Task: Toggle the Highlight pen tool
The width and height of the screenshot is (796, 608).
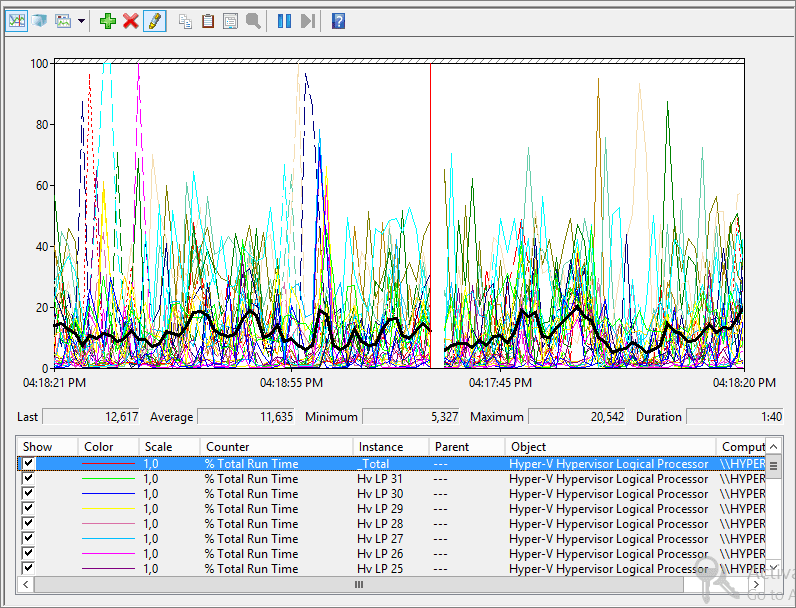Action: [154, 21]
